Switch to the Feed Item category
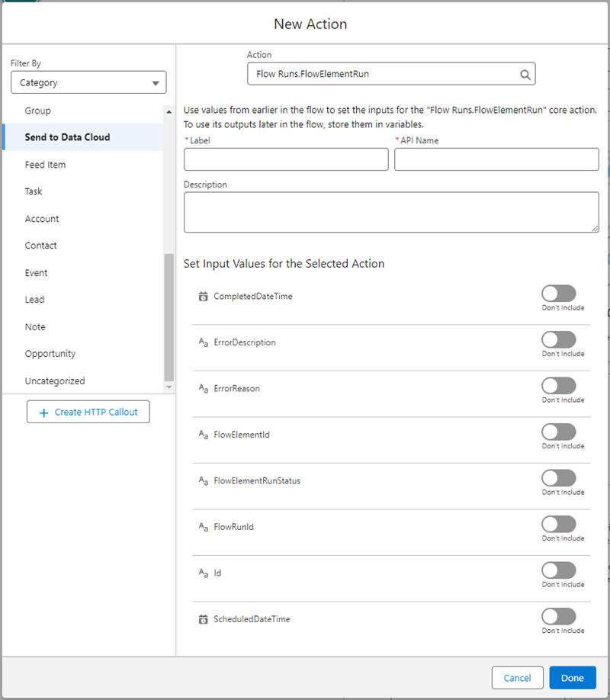The width and height of the screenshot is (610, 700). tap(46, 164)
